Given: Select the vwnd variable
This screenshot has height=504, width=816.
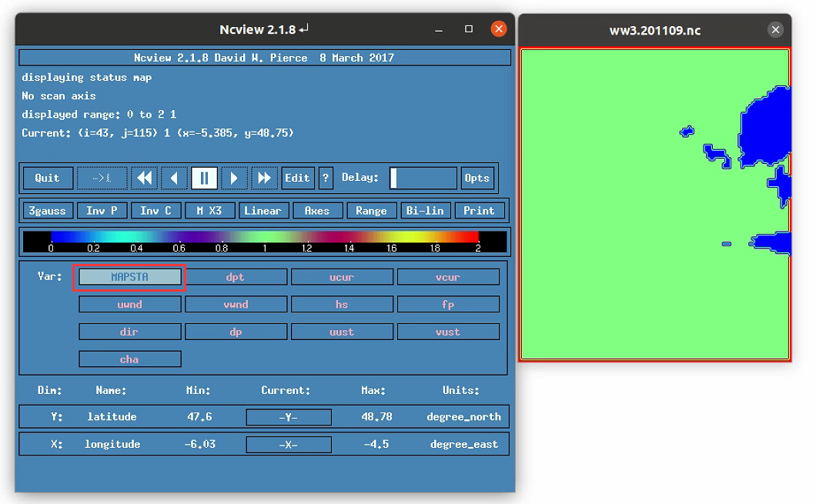Looking at the screenshot, I should 236,304.
